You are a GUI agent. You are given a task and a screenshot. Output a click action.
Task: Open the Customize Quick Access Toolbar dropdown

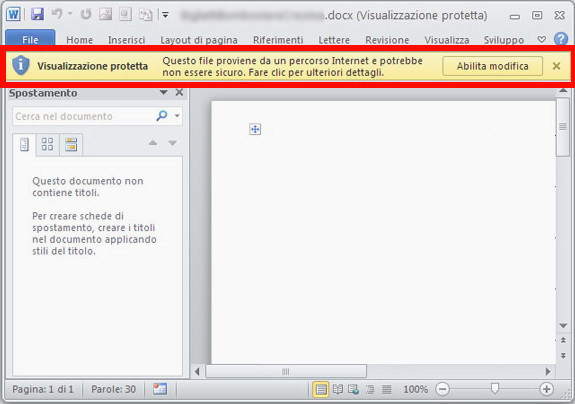165,15
